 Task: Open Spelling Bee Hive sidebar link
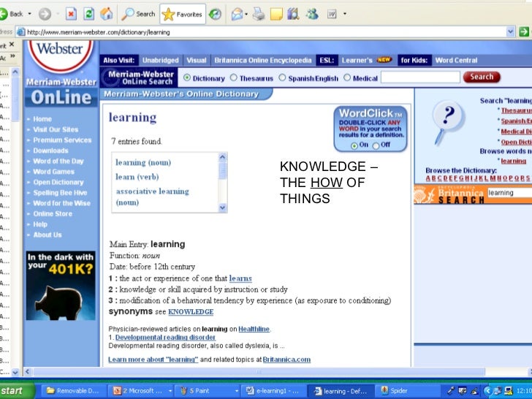pyautogui.click(x=60, y=193)
